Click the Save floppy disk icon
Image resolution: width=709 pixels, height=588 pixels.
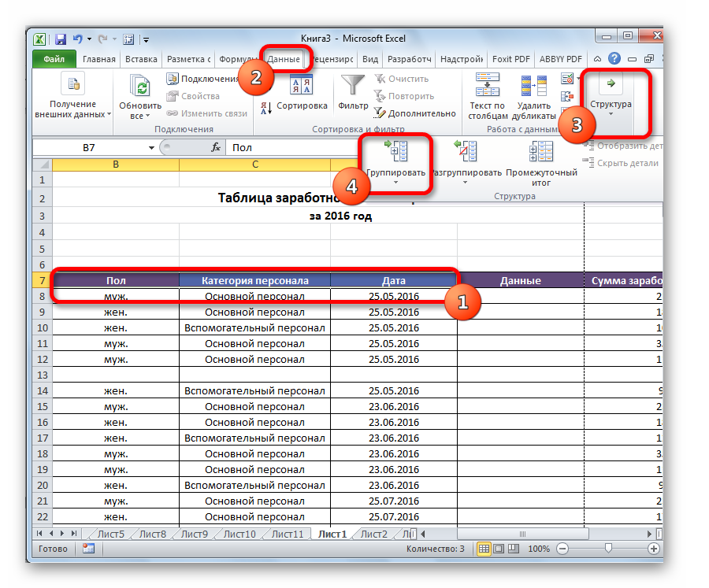[61, 38]
